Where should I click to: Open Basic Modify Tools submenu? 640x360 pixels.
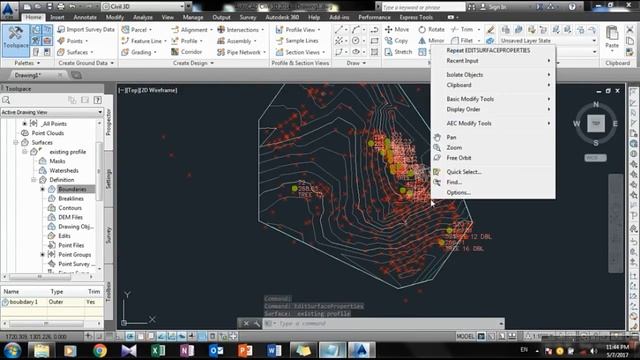tap(493, 99)
